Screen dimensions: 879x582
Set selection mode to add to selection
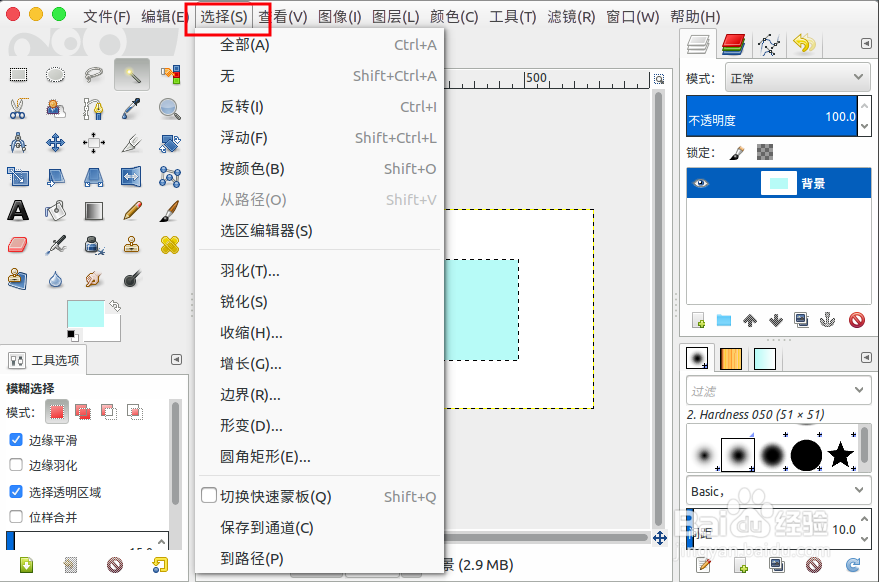(82, 412)
